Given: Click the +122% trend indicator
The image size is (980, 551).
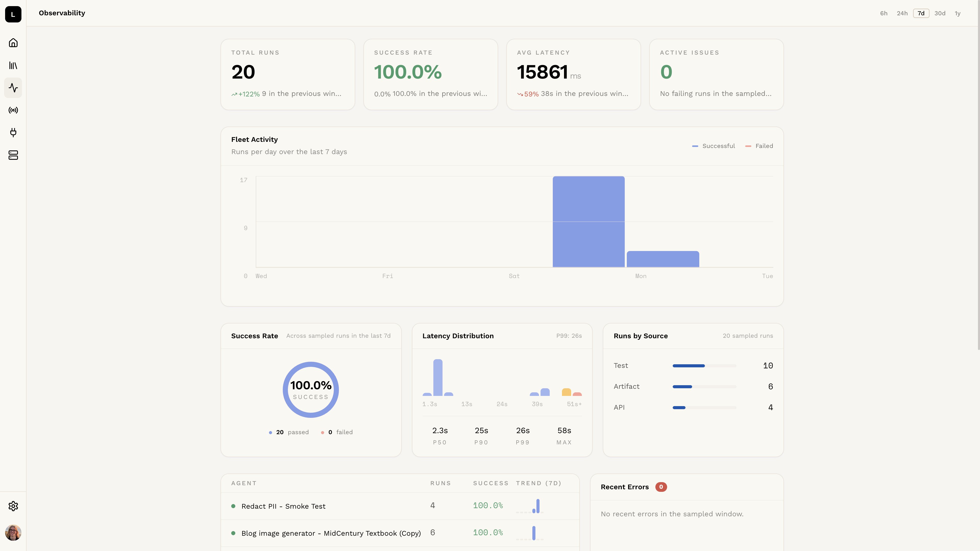Looking at the screenshot, I should tap(245, 94).
